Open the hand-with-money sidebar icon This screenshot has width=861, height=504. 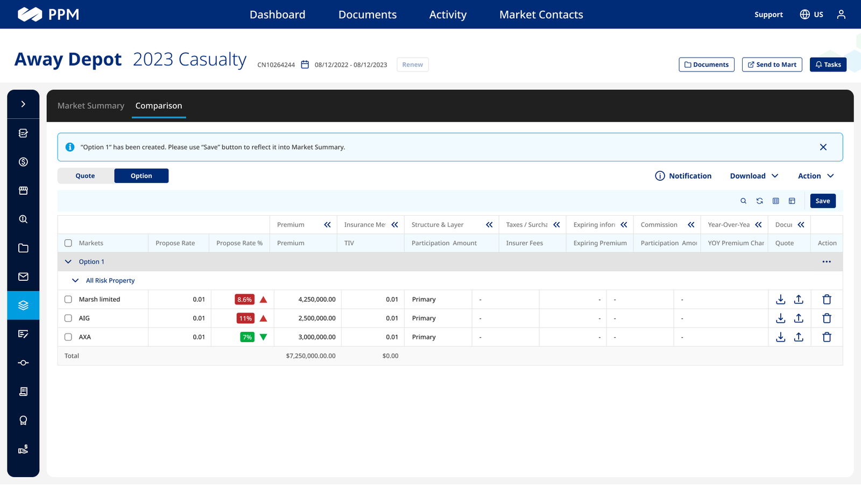tap(23, 449)
